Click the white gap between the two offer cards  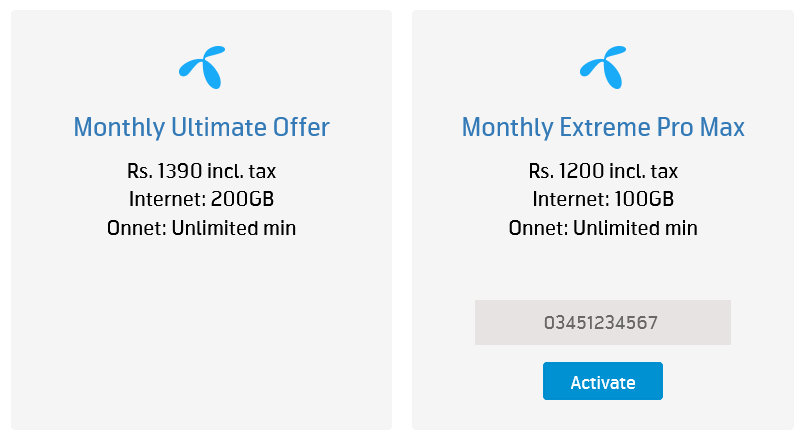click(x=402, y=220)
